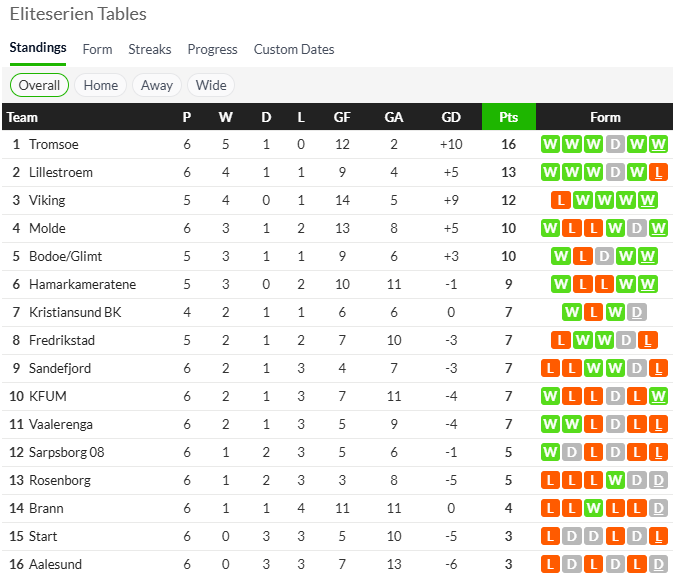Image resolution: width=673 pixels, height=582 pixels.
Task: Click Brann's green W form badge
Action: click(593, 508)
